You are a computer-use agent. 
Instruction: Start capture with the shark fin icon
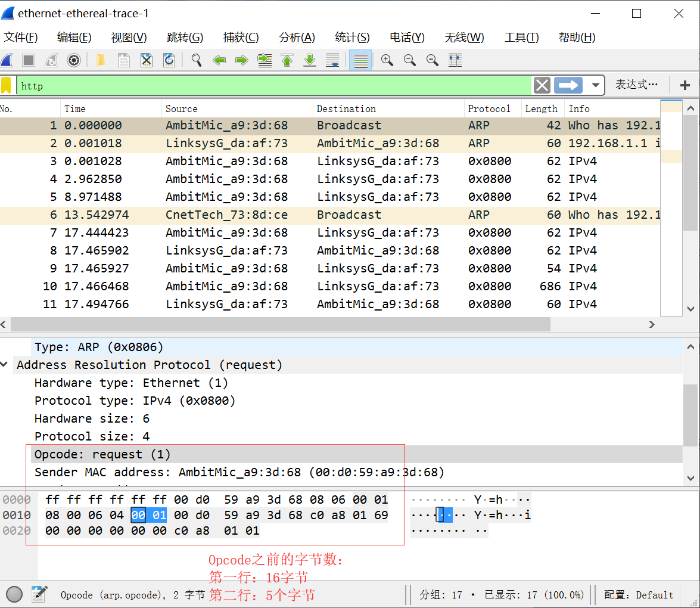7,60
